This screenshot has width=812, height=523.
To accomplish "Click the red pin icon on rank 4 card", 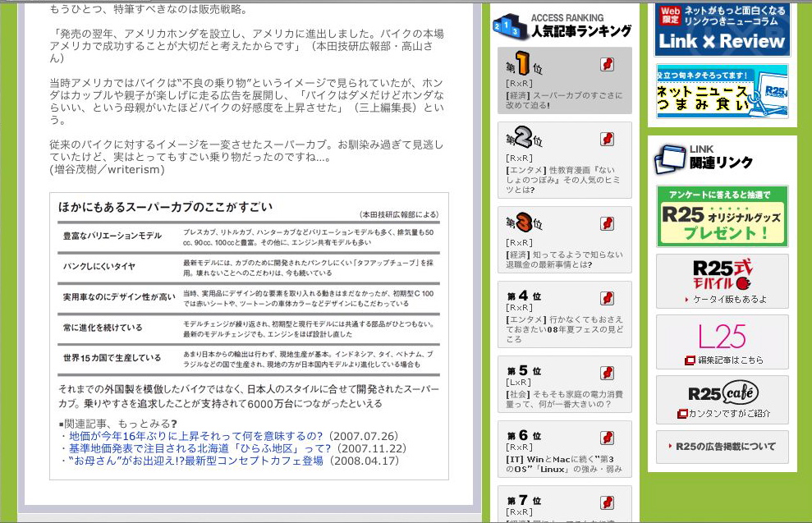I will point(607,298).
